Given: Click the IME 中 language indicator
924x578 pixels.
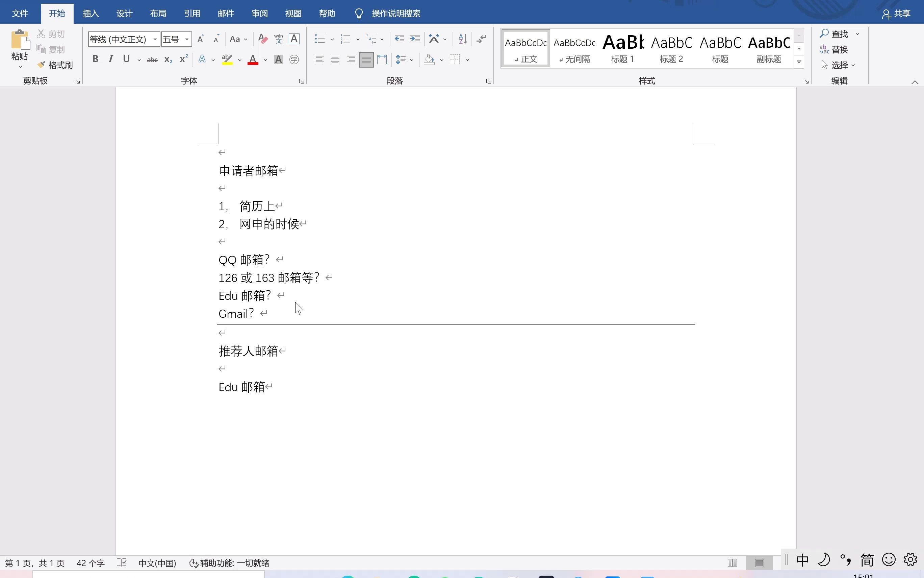Looking at the screenshot, I should pyautogui.click(x=802, y=560).
